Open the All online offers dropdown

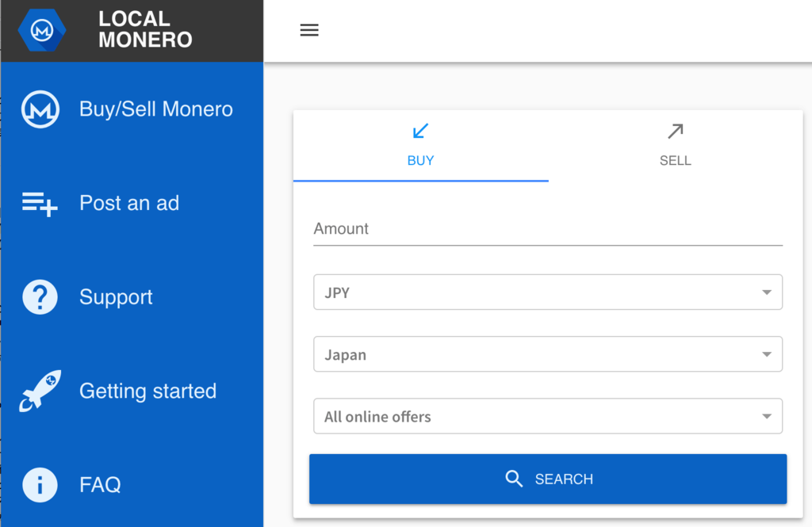(548, 416)
